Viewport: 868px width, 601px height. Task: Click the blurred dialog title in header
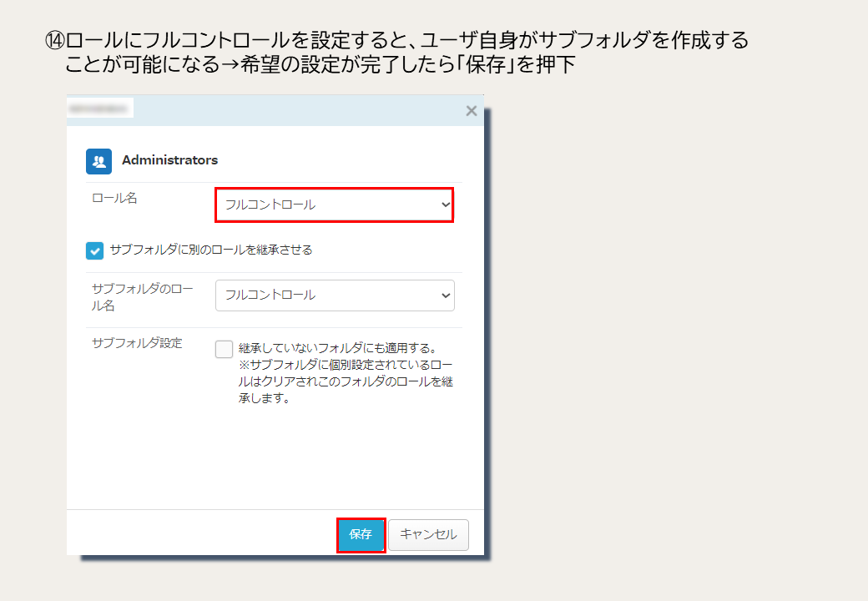tap(99, 109)
